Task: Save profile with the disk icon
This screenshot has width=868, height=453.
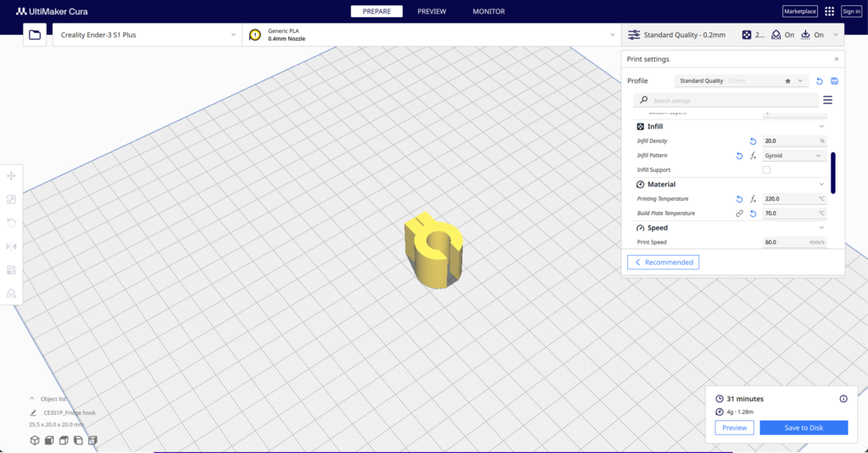Action: tap(834, 80)
